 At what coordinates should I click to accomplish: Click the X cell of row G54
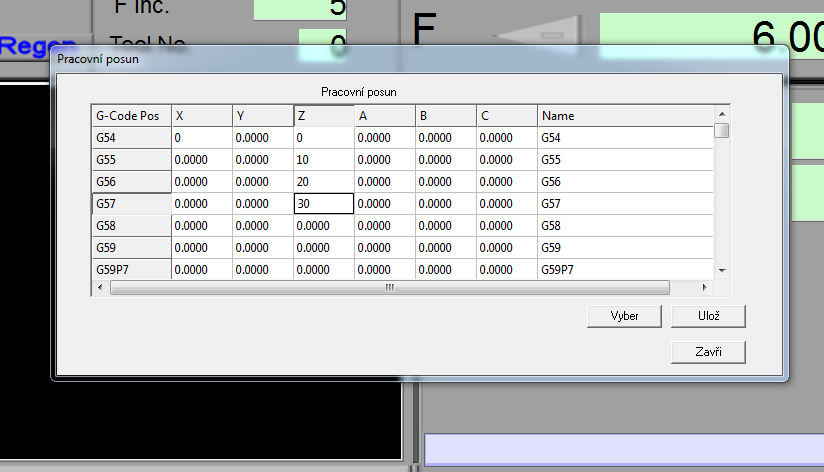coord(202,137)
